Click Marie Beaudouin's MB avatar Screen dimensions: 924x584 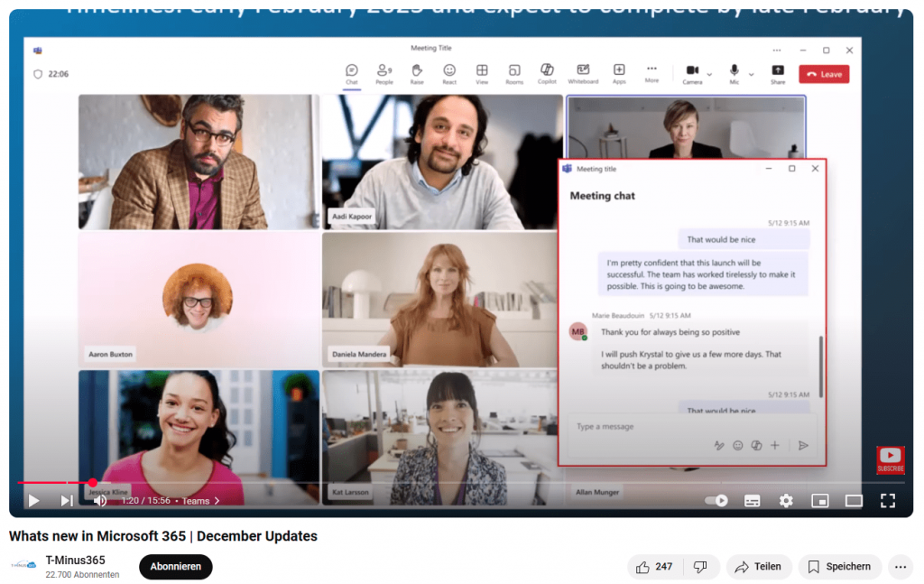[578, 332]
